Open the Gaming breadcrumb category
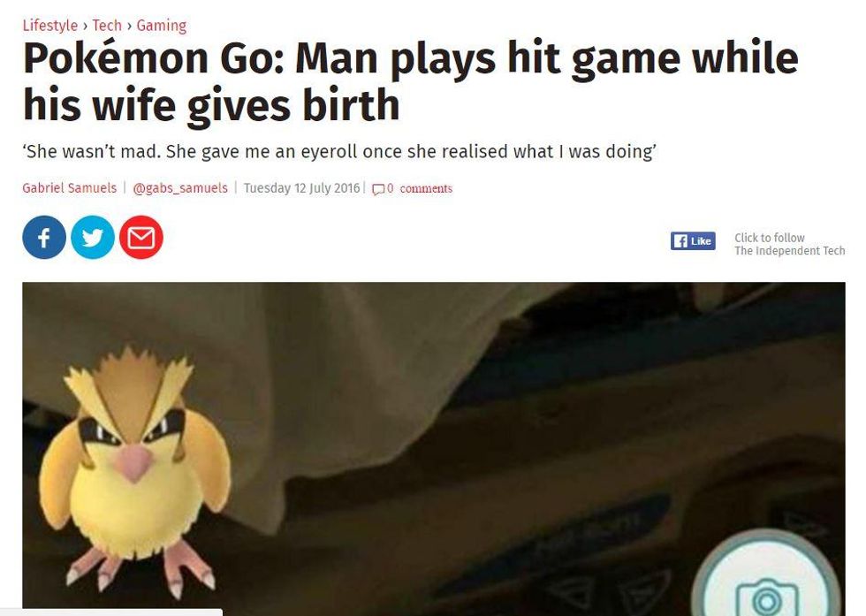This screenshot has width=866, height=616. pos(161,26)
